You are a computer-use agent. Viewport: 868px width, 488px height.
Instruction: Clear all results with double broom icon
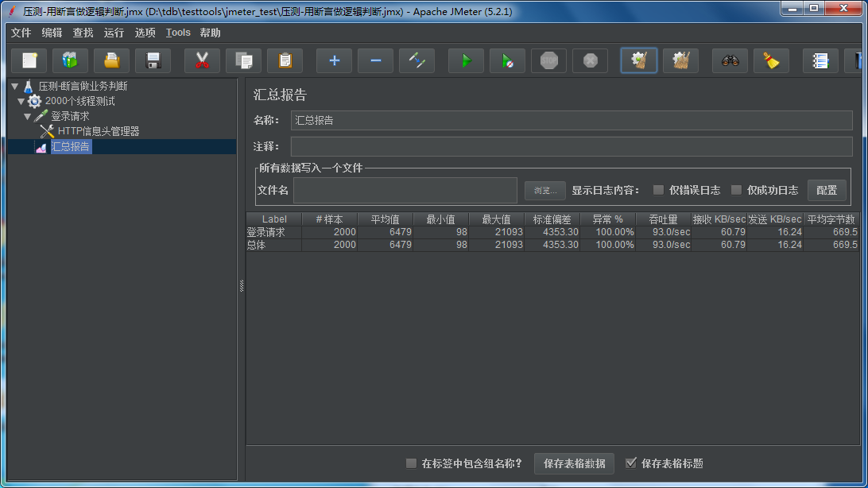[x=680, y=60]
